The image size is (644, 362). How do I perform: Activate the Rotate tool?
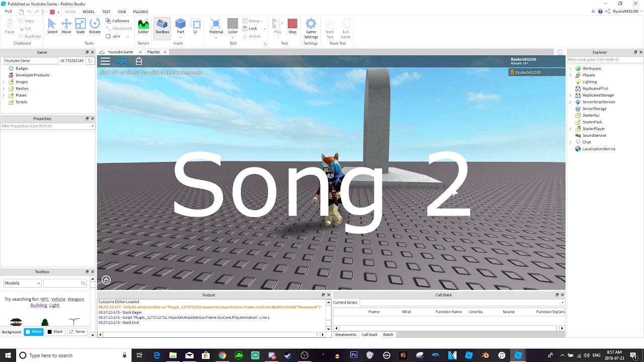[x=95, y=26]
